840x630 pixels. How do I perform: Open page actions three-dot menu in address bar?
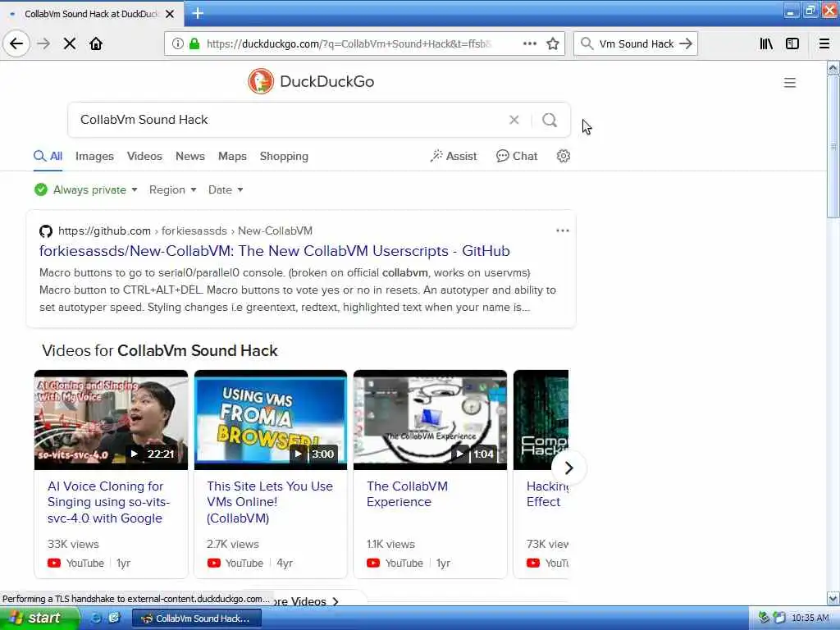point(529,43)
